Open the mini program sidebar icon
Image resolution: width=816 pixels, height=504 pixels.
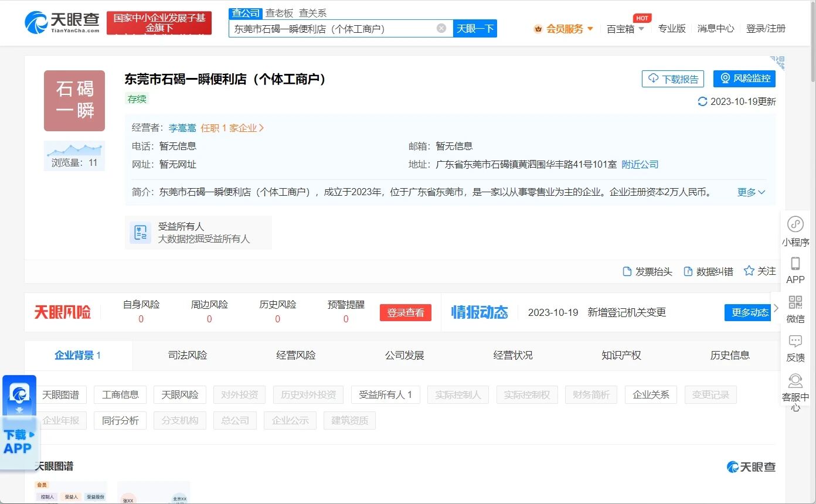click(795, 224)
